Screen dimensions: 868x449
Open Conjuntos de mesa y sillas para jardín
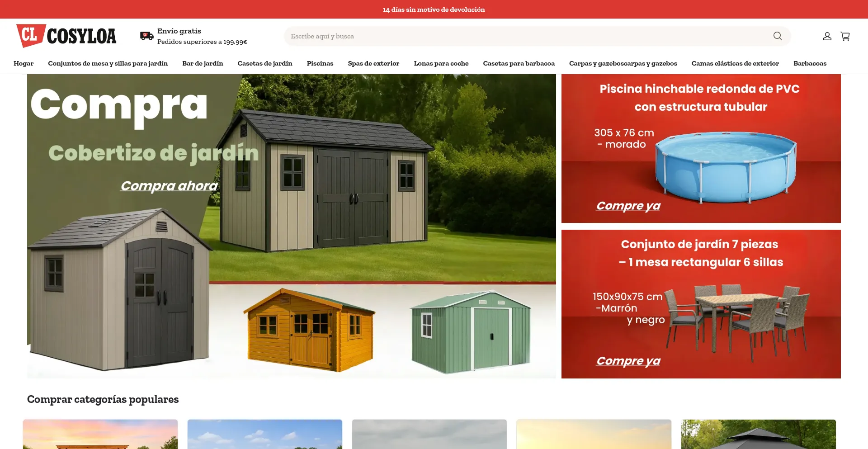click(x=108, y=63)
